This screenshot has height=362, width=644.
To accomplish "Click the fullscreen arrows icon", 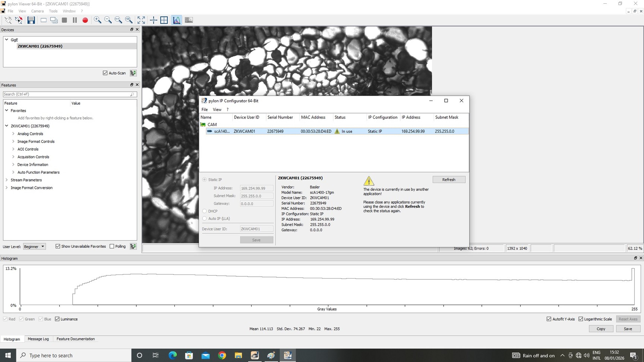I will coord(141,20).
